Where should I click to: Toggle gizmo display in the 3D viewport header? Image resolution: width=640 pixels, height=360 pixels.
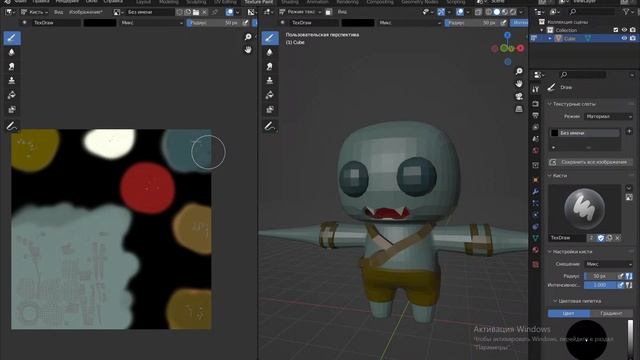[x=441, y=12]
